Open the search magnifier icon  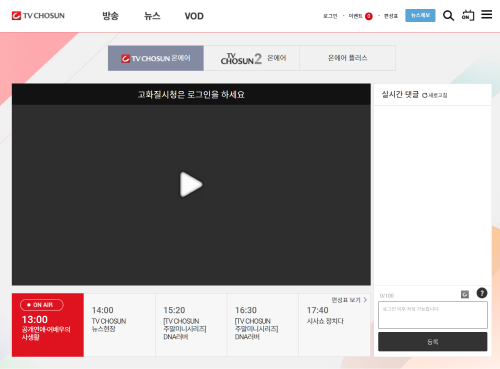(448, 15)
